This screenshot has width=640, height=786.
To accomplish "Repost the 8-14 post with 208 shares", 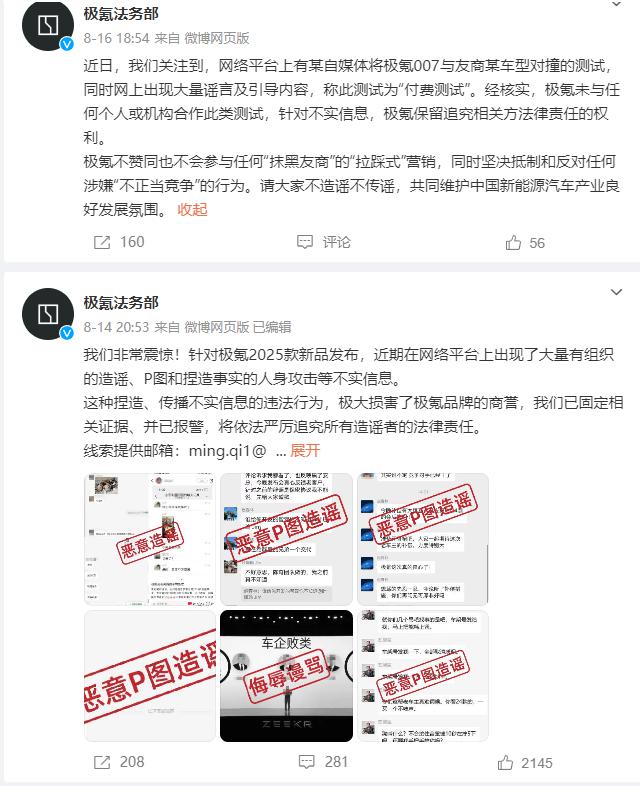I will pos(119,762).
